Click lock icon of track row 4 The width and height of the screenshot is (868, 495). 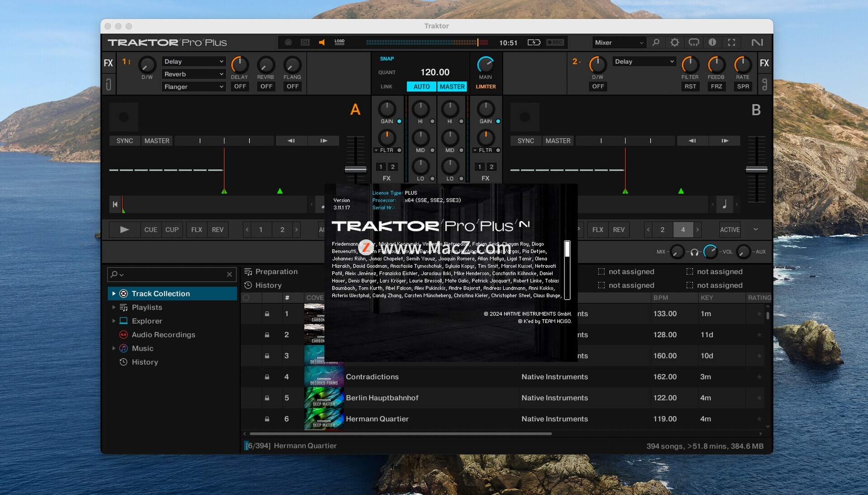click(x=267, y=377)
